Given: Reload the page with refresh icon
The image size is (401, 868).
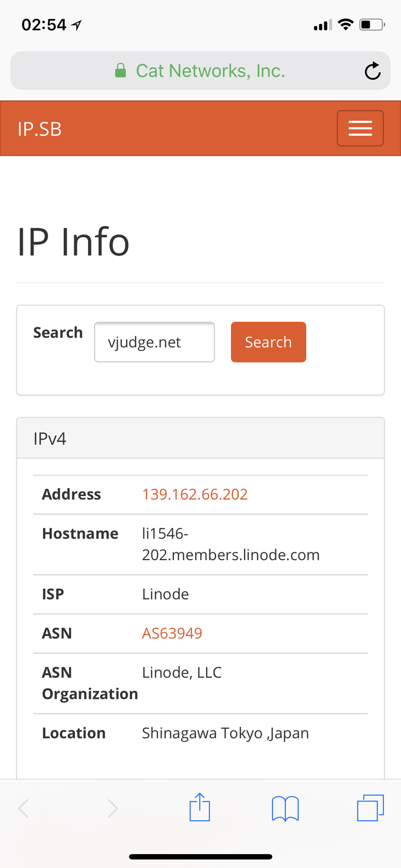Looking at the screenshot, I should pyautogui.click(x=373, y=71).
